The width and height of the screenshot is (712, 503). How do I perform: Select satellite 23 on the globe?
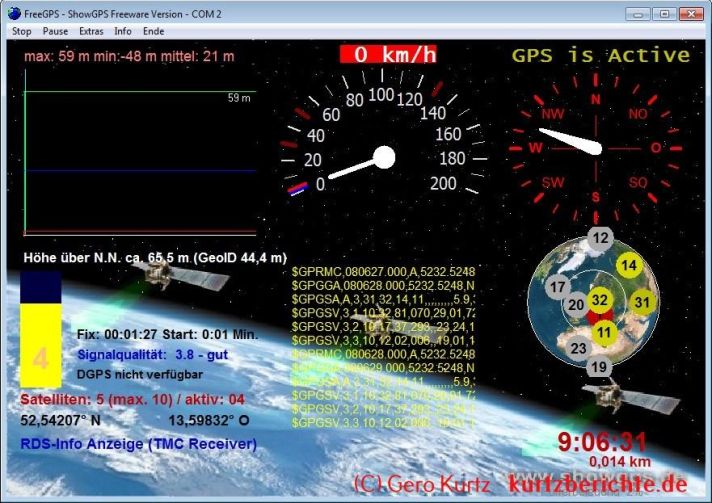578,349
